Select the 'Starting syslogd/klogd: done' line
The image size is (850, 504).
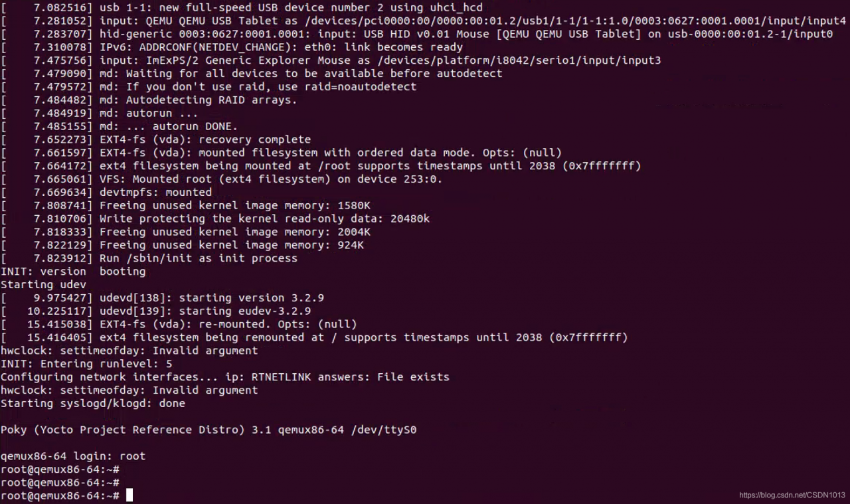[93, 403]
